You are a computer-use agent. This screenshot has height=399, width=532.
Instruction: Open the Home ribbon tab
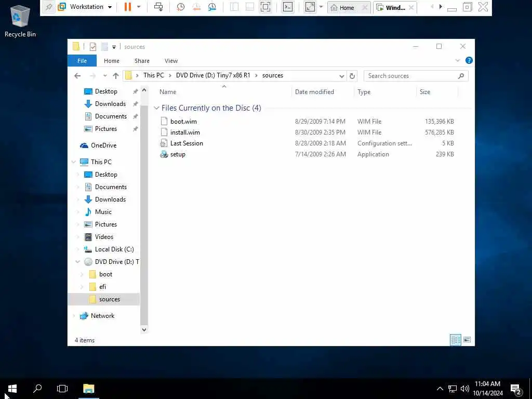click(x=112, y=61)
